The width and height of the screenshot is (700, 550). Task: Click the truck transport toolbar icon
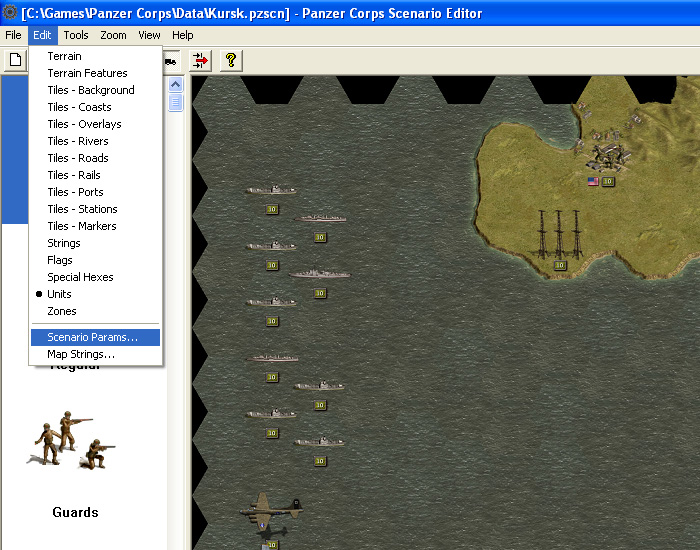point(171,61)
